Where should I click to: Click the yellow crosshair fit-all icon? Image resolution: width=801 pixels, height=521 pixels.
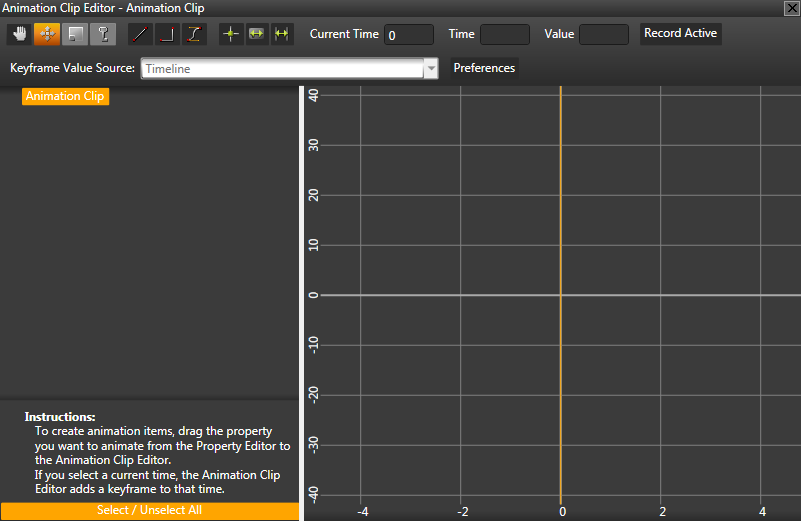(x=231, y=34)
